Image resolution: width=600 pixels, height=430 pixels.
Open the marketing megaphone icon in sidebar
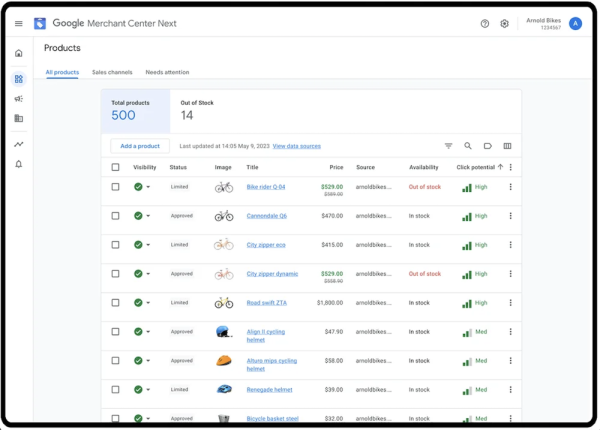pyautogui.click(x=19, y=99)
